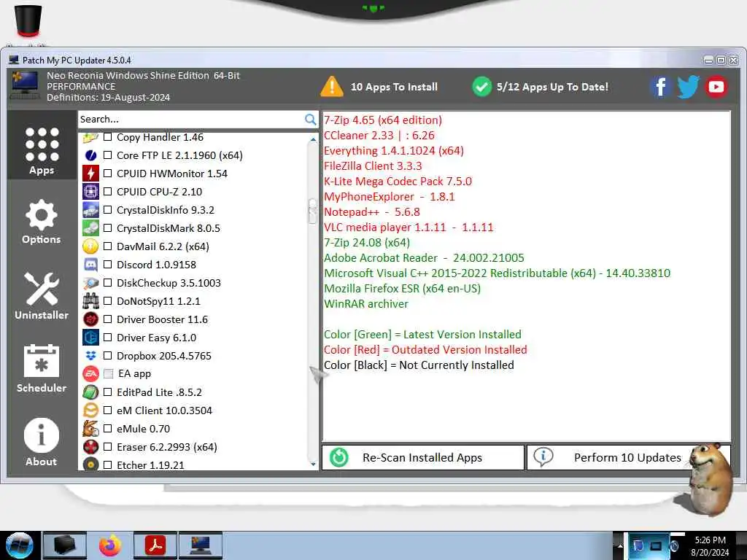The width and height of the screenshot is (747, 560).
Task: Check the DiskCheckup 3.5.1003 checkbox
Action: (x=108, y=283)
